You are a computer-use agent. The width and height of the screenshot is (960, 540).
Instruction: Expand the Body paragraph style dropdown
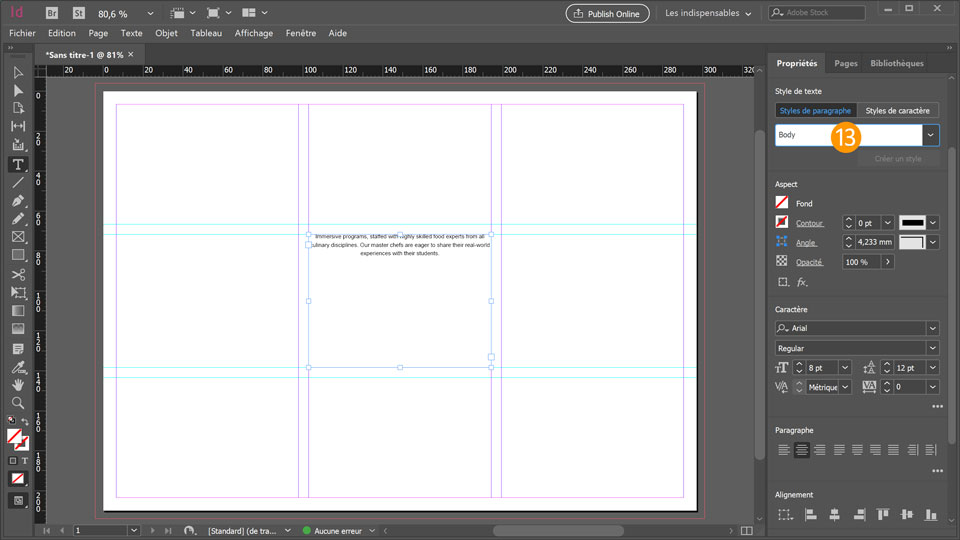[x=931, y=135]
